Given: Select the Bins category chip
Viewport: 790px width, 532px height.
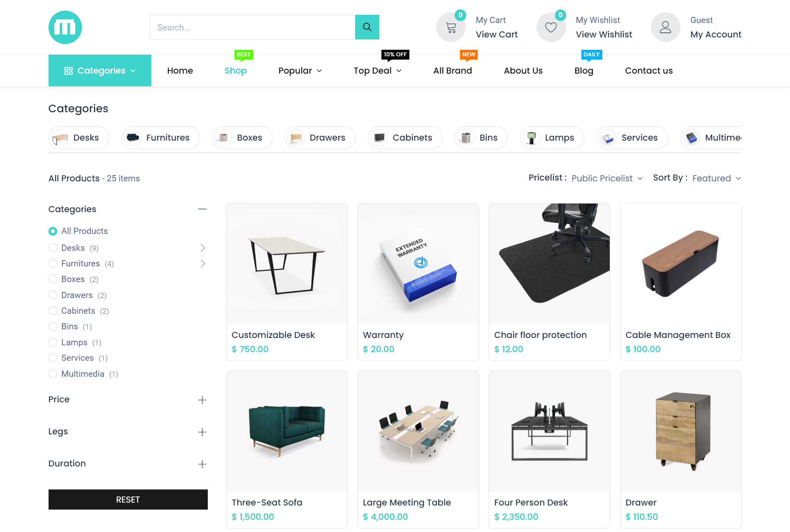Looking at the screenshot, I should (x=481, y=138).
